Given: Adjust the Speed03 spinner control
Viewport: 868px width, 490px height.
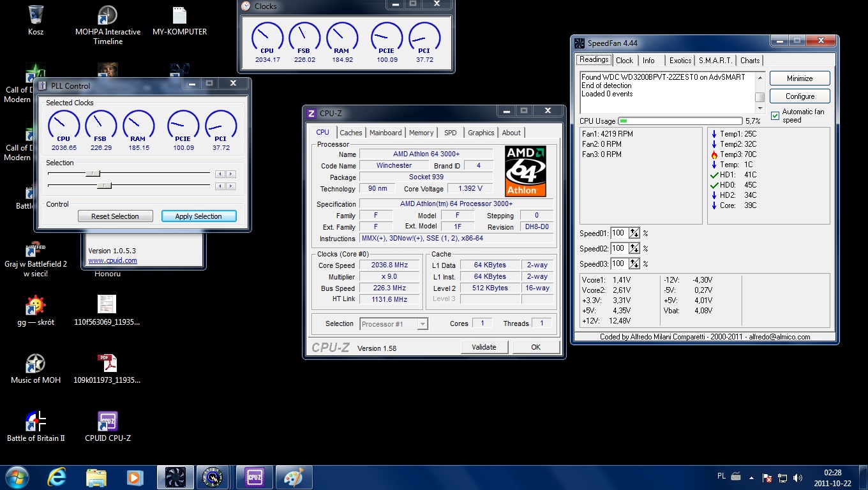Looking at the screenshot, I should point(634,264).
